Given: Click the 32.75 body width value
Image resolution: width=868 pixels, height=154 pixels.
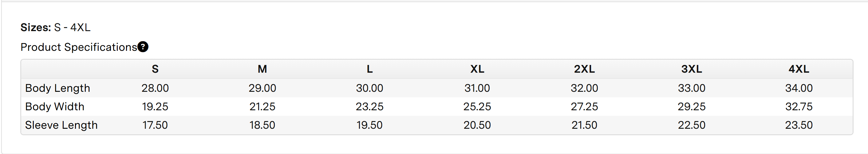Looking at the screenshot, I should 799,107.
